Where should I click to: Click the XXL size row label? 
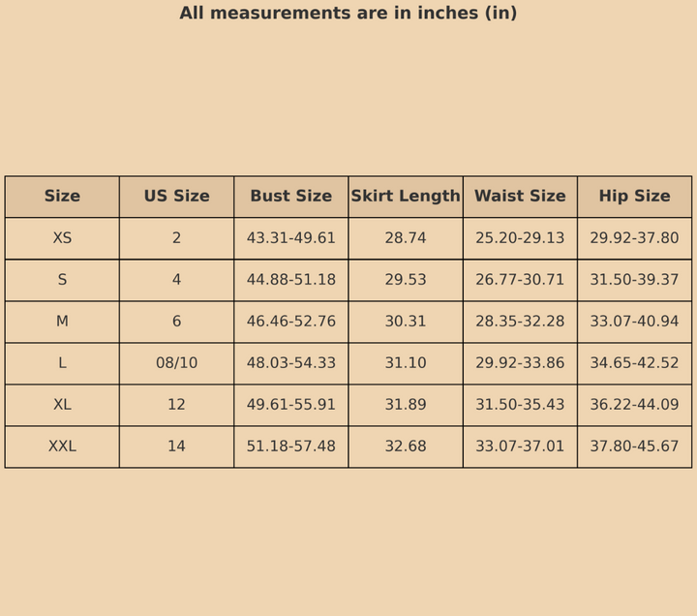62,447
